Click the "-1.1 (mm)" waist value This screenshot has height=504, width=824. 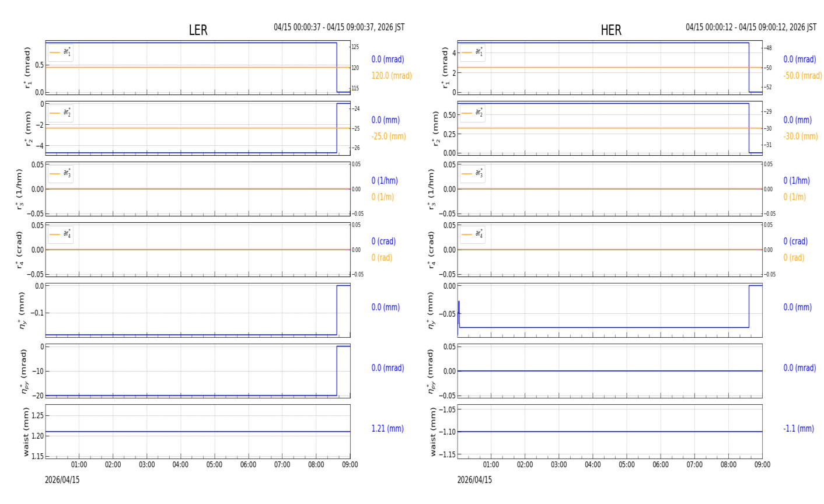[799, 429]
